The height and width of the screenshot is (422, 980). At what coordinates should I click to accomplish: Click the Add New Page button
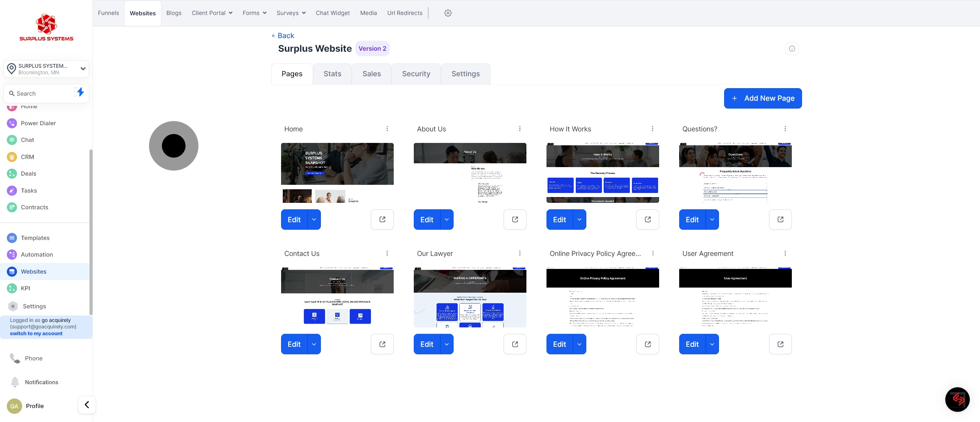tap(762, 98)
